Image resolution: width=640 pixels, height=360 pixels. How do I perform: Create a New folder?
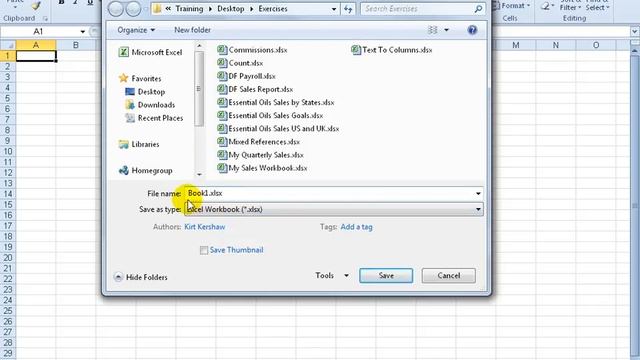pyautogui.click(x=192, y=30)
